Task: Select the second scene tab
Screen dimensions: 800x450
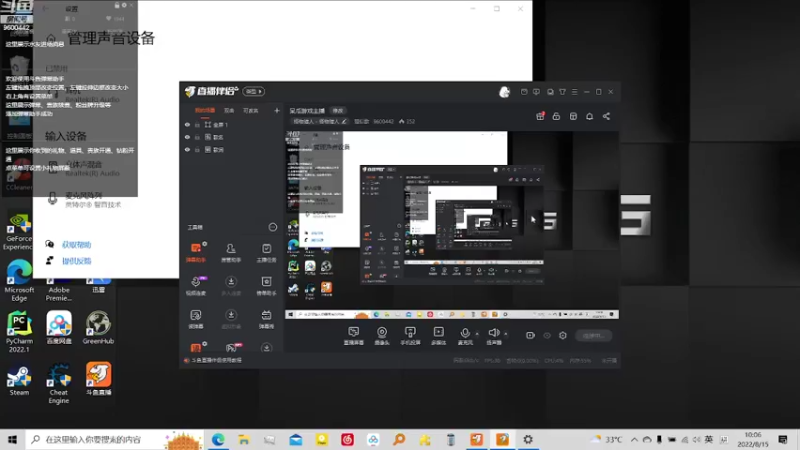Action: click(229, 110)
